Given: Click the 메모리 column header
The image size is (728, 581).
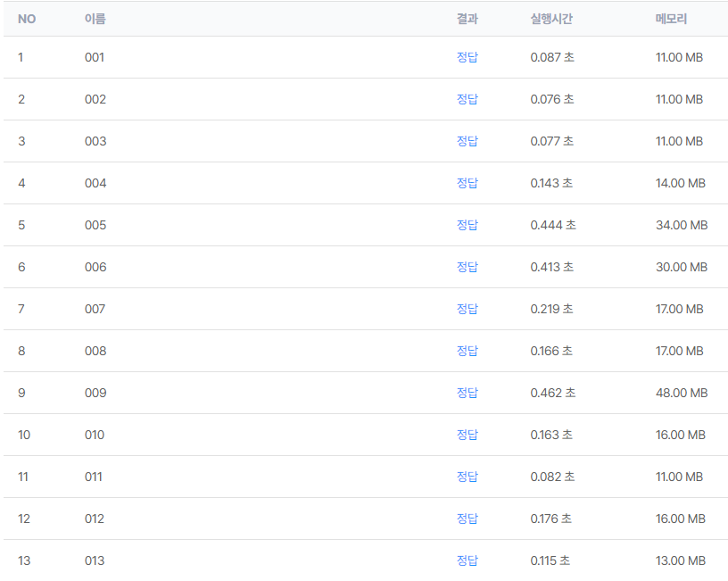Looking at the screenshot, I should pos(672,19).
